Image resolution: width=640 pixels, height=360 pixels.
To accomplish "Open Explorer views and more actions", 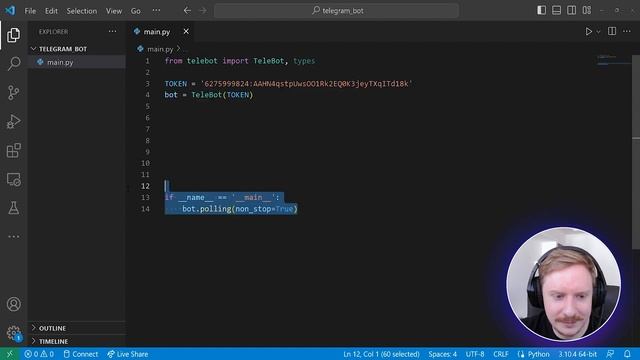I will [112, 31].
